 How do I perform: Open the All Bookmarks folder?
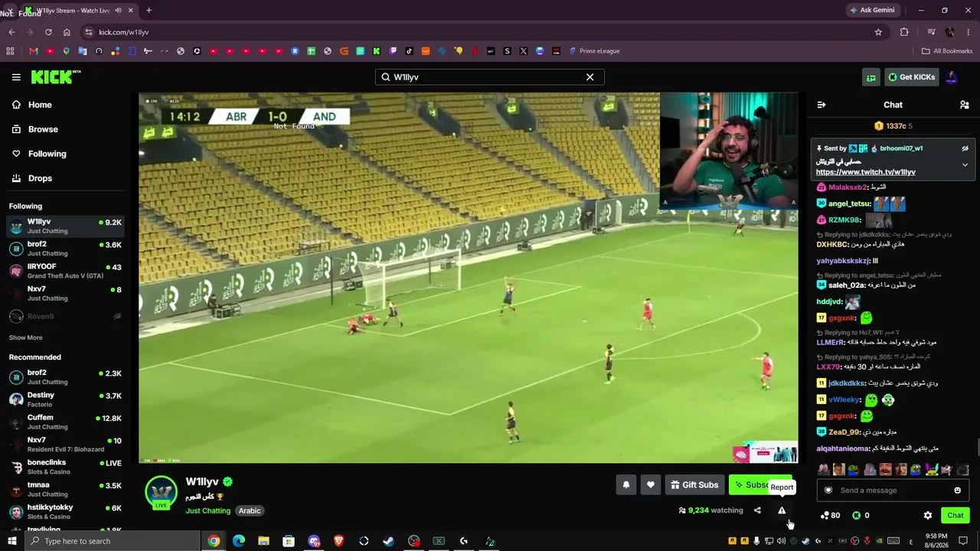[x=947, y=51]
